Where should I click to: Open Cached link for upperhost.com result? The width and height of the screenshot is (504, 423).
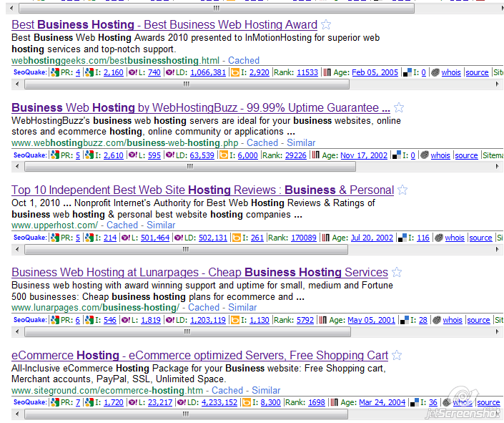tap(122, 225)
